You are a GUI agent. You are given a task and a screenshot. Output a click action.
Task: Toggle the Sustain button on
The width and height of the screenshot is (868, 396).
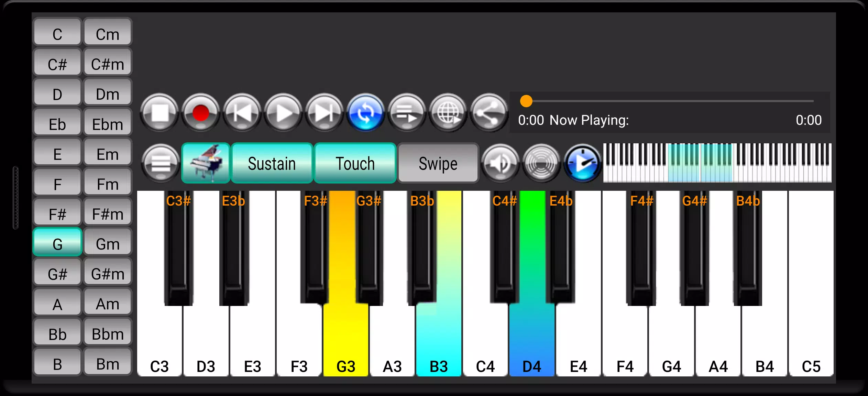(x=271, y=163)
